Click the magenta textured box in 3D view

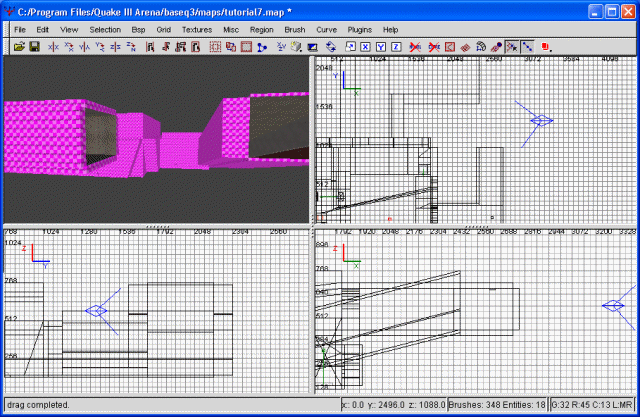(45, 137)
